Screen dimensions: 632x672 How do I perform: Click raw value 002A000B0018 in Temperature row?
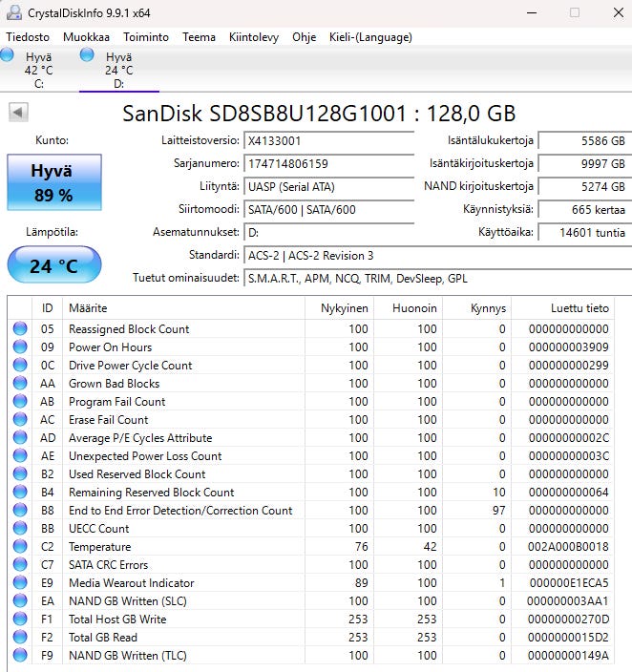pos(568,547)
